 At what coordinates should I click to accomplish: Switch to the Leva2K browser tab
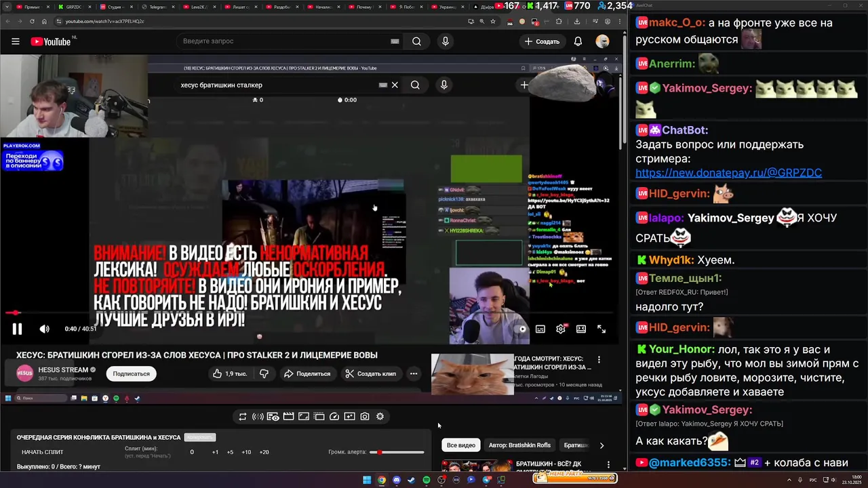tap(199, 7)
